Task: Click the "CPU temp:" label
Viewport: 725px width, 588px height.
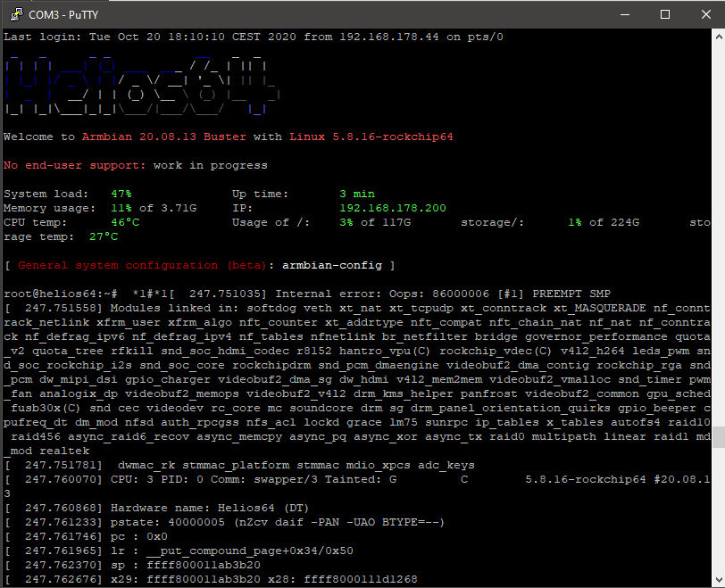Action: [x=35, y=223]
